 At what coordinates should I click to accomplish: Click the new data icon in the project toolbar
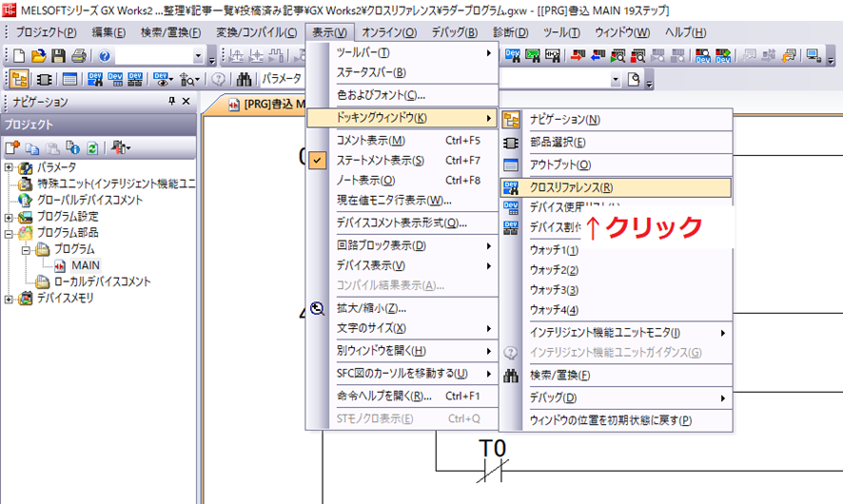tap(12, 147)
